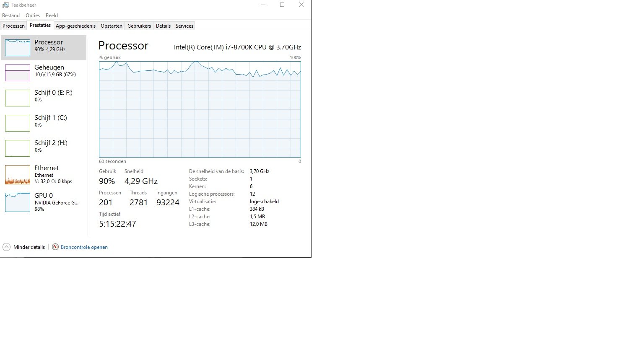
Task: Click the main CPU usage graph
Action: (x=200, y=109)
